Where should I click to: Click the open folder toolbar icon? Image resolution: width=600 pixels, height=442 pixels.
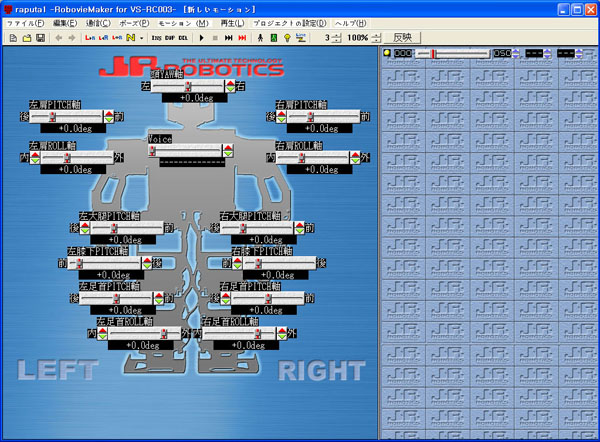point(25,37)
